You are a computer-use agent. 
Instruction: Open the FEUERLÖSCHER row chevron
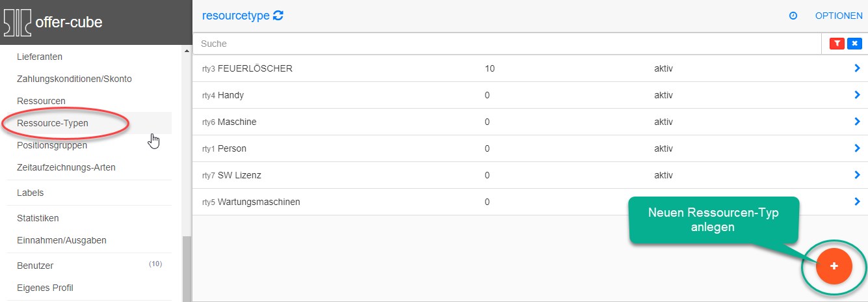[857, 68]
